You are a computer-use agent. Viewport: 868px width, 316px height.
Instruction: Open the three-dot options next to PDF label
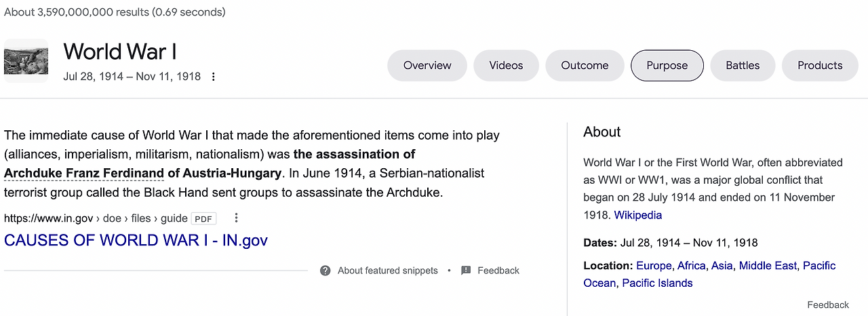(237, 218)
